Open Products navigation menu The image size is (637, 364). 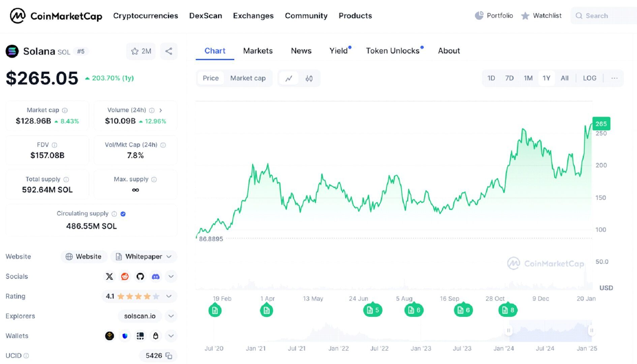[355, 16]
